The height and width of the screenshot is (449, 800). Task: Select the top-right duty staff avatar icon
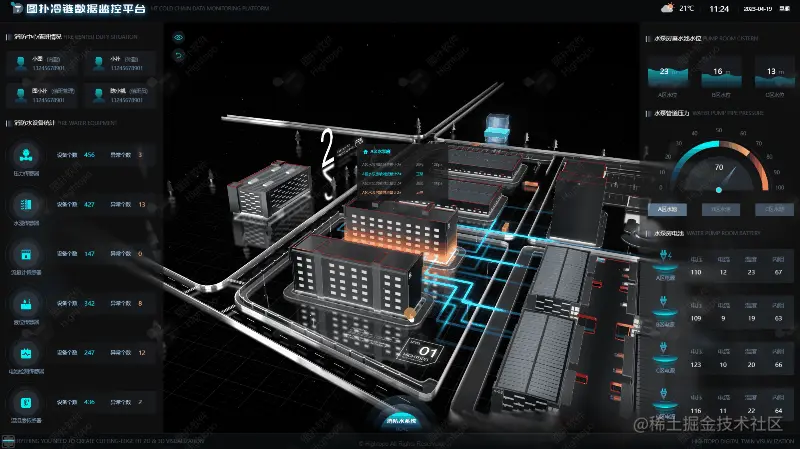pyautogui.click(x=99, y=64)
